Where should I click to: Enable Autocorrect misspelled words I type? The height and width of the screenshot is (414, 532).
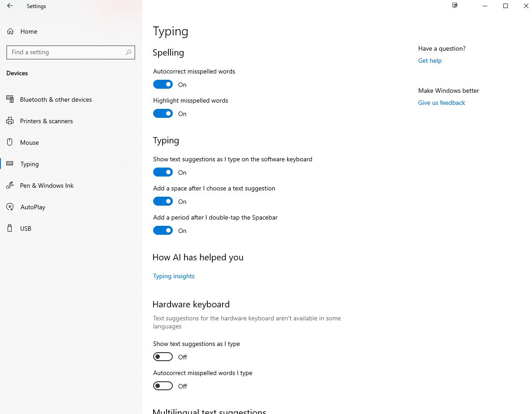(163, 386)
